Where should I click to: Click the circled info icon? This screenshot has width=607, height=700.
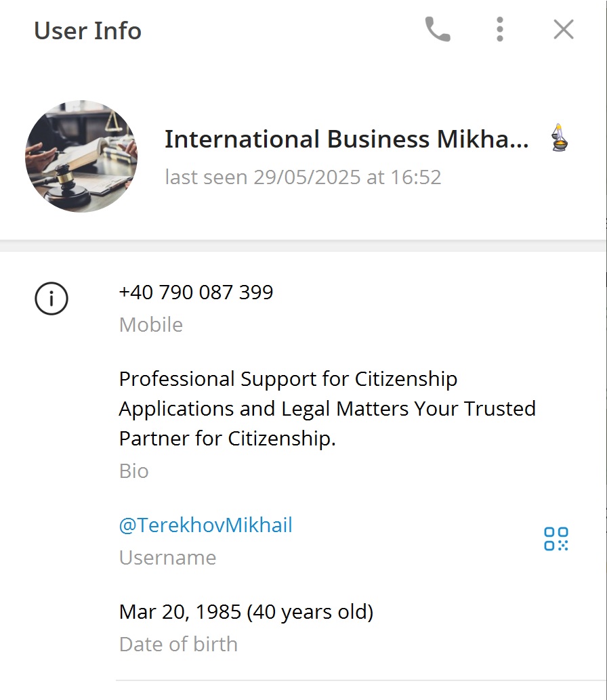tap(51, 299)
